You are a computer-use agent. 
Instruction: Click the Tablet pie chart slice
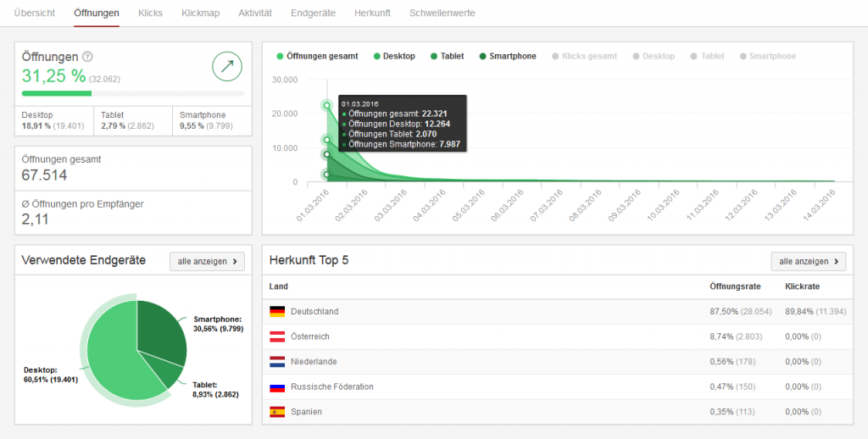pyautogui.click(x=169, y=371)
